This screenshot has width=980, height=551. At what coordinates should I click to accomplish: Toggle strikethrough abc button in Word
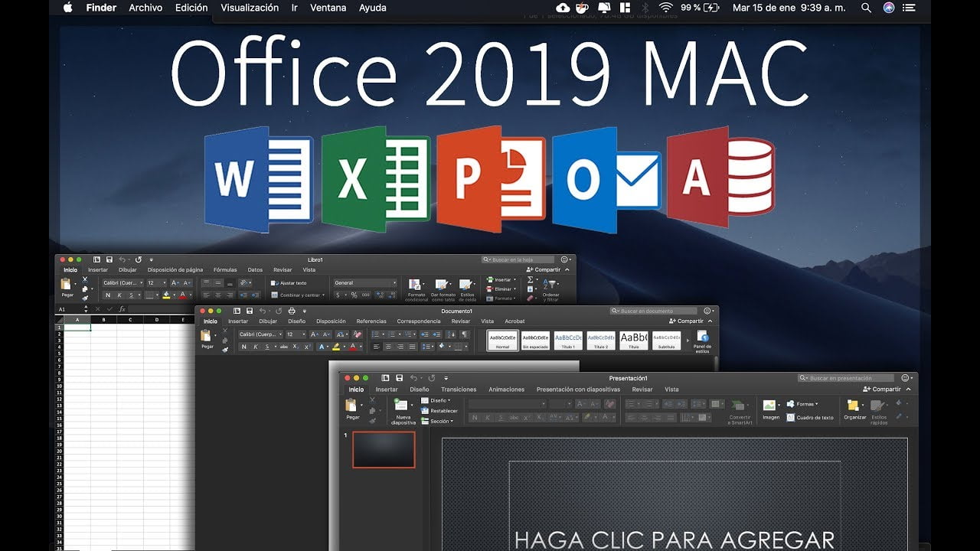tap(284, 347)
